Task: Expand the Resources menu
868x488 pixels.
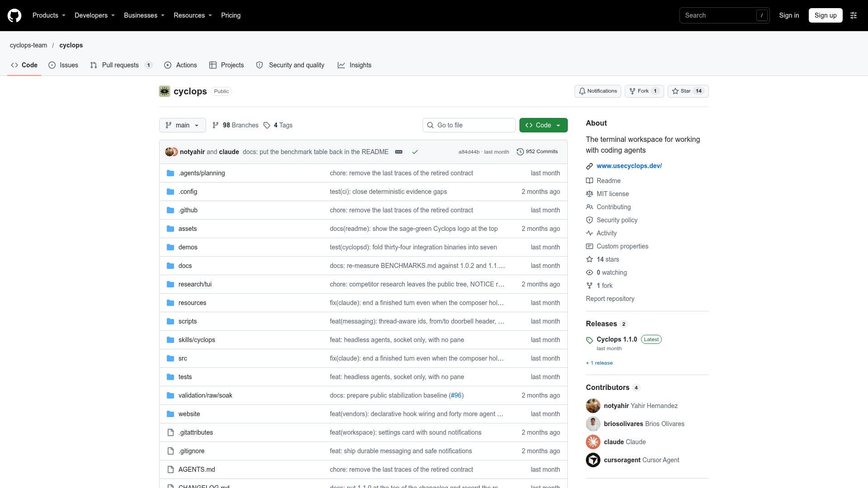Action: (193, 15)
